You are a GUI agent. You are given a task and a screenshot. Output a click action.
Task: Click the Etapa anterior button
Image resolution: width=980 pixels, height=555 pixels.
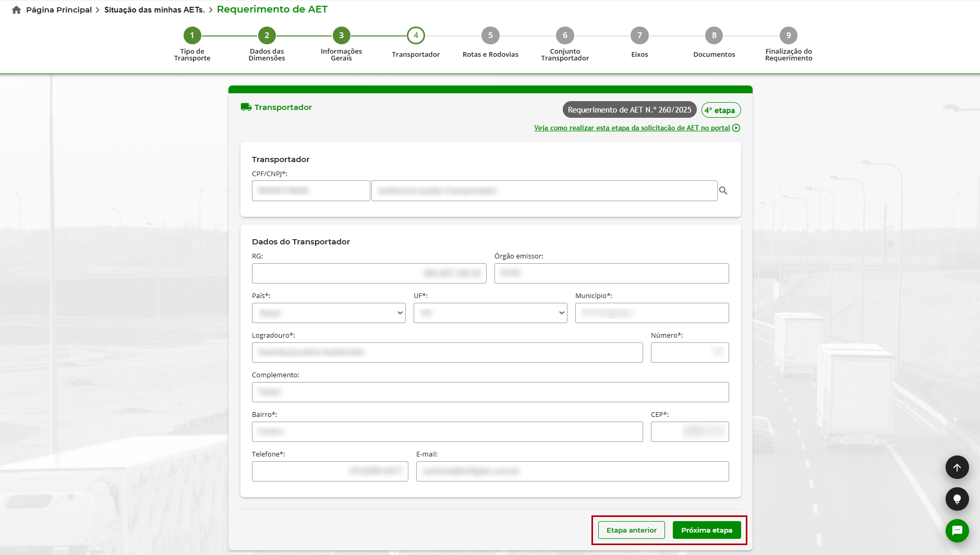[631, 530]
